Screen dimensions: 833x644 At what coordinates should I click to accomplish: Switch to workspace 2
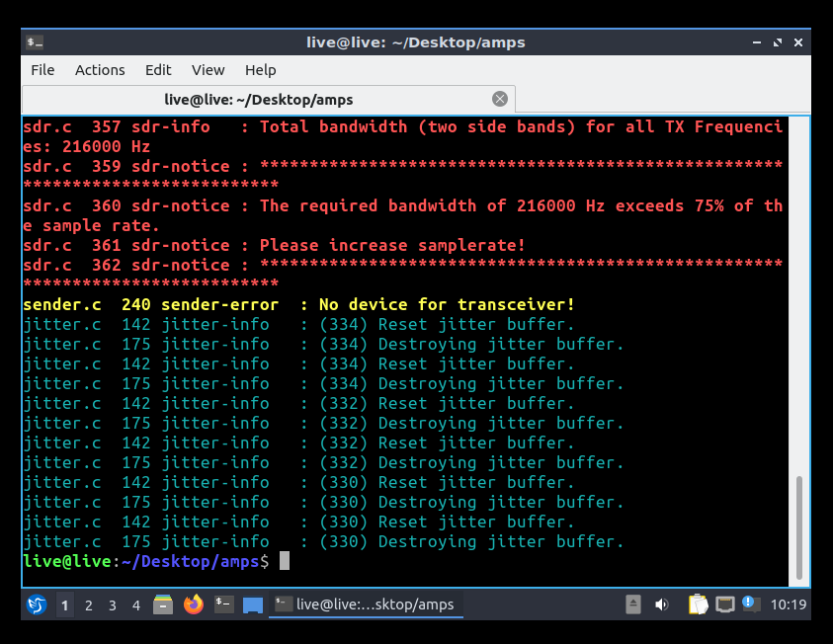click(89, 605)
